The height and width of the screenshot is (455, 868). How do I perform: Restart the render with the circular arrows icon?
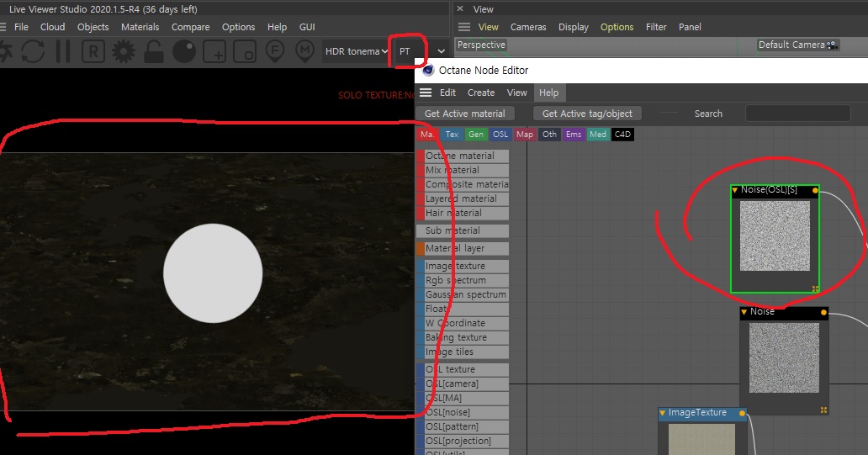pyautogui.click(x=33, y=51)
